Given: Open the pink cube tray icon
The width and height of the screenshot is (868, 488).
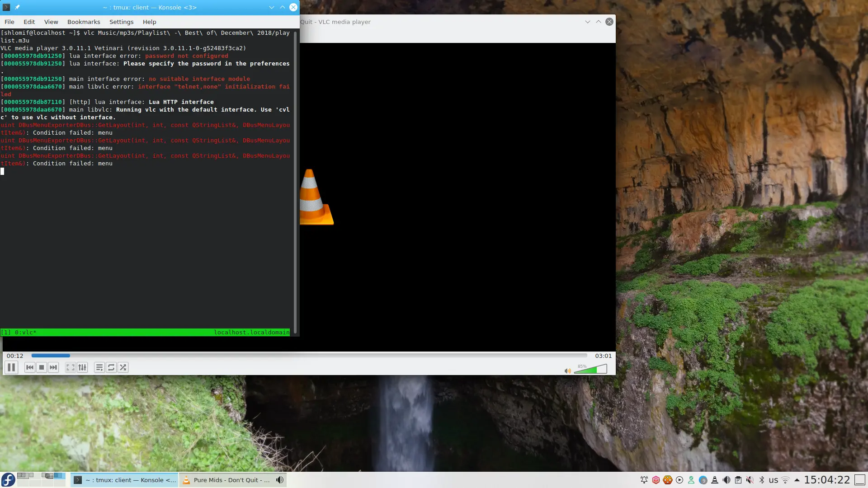Looking at the screenshot, I should (656, 480).
